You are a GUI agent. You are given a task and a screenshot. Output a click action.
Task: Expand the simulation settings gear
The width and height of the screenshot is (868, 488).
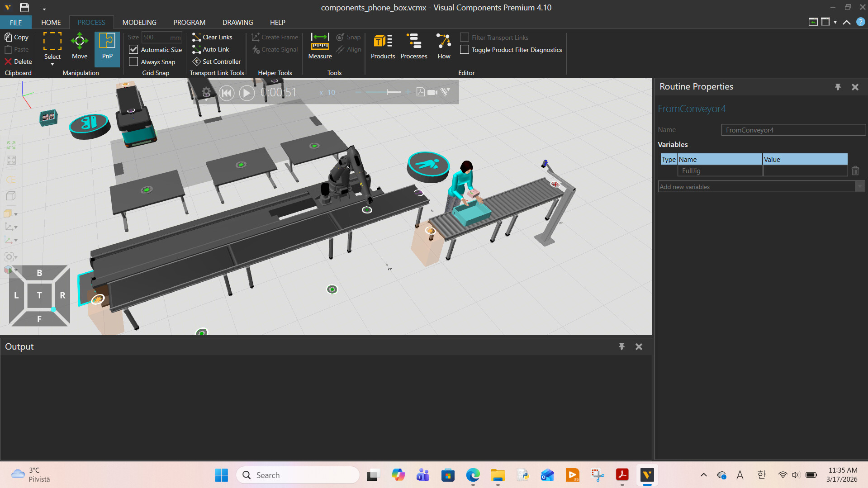point(206,92)
